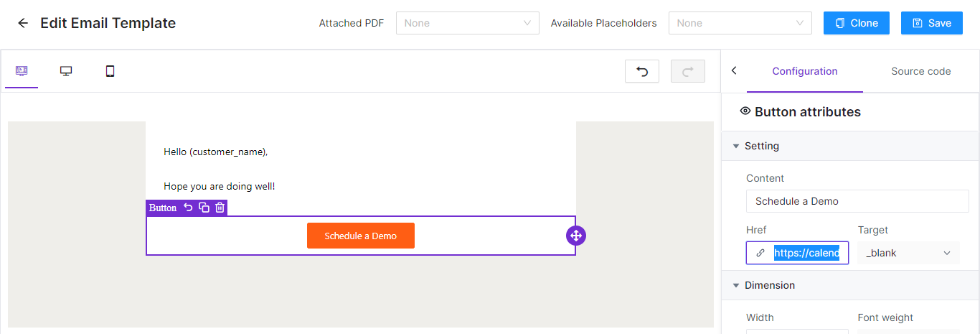Duplicate the Button block using the copy icon
The image size is (980, 334).
[x=204, y=208]
